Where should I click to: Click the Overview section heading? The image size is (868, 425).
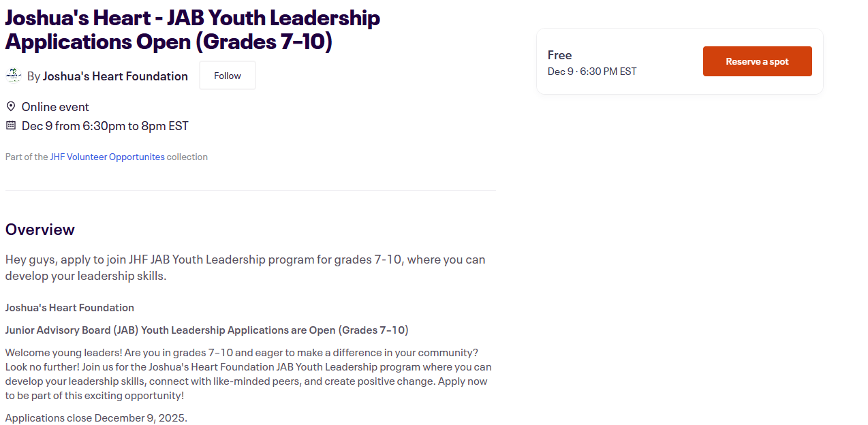coord(40,230)
